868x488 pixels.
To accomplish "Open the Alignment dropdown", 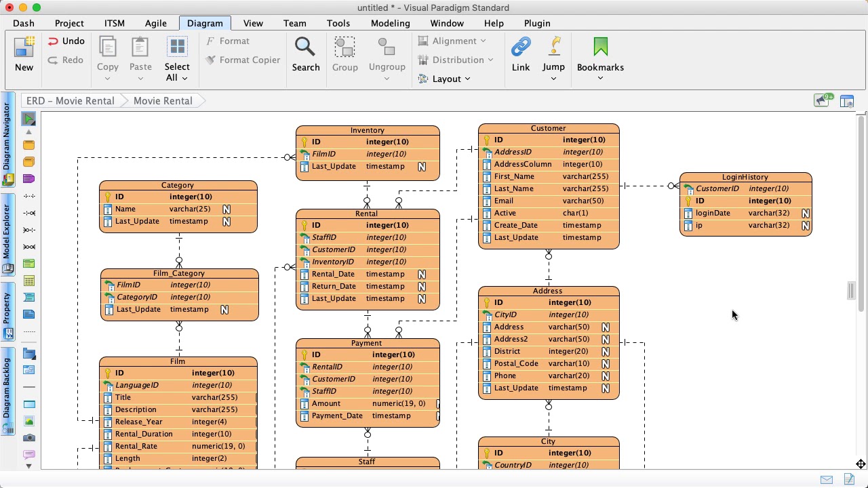I will 453,41.
